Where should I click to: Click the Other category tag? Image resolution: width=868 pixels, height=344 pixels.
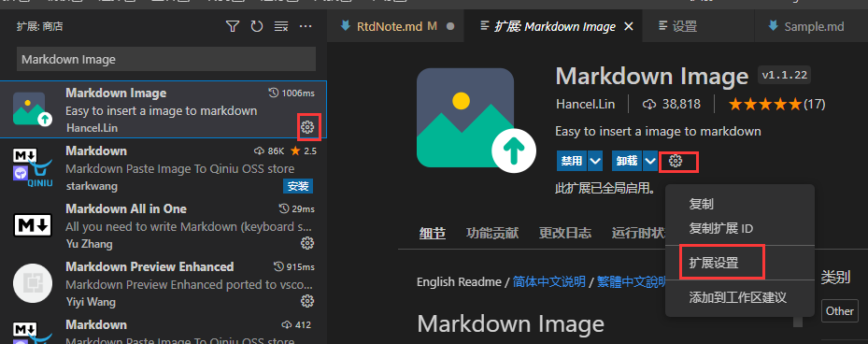pos(840,311)
